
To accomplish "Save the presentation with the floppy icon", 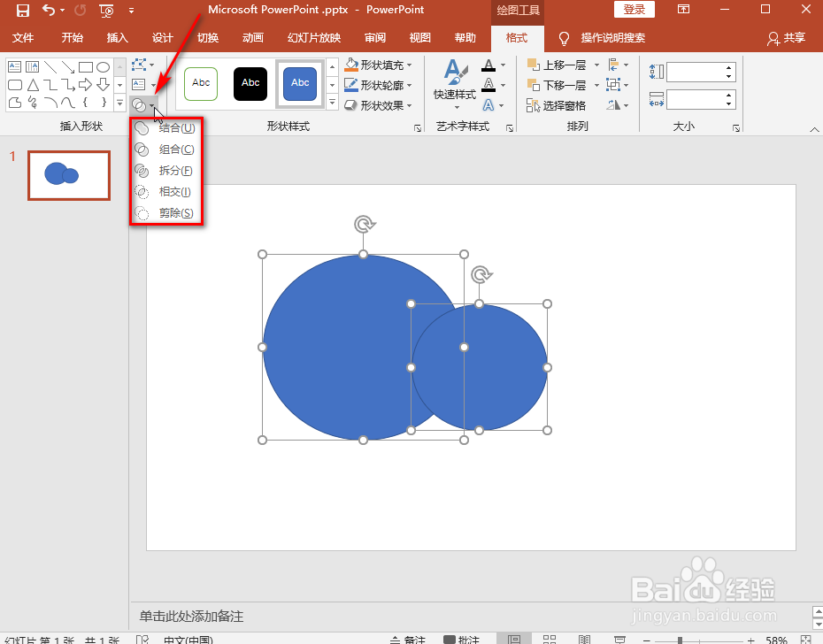I will pos(23,10).
